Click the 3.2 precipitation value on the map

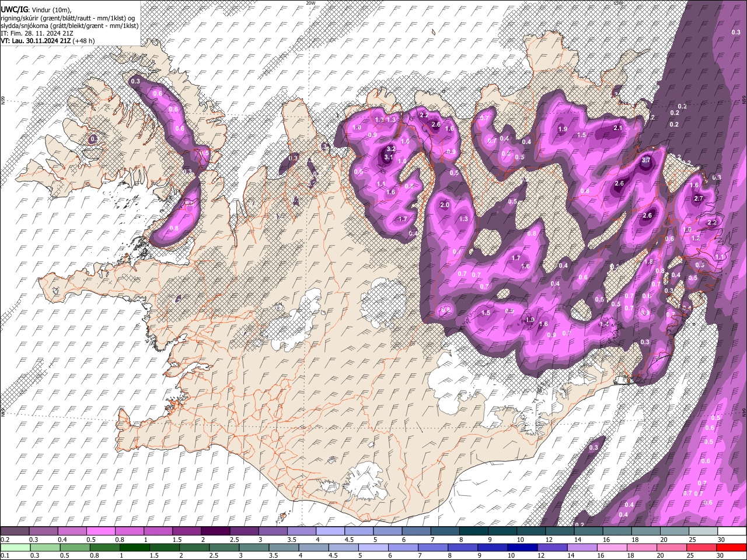point(392,149)
